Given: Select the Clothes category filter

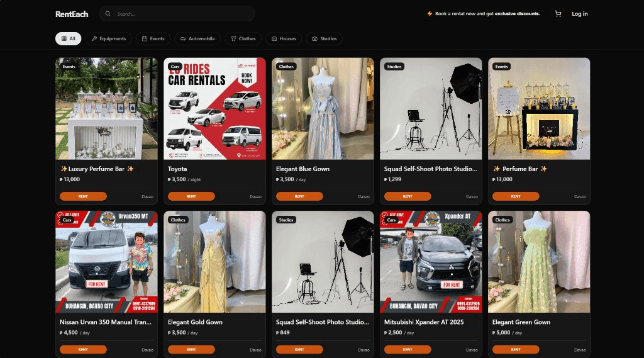Looking at the screenshot, I should pyautogui.click(x=243, y=38).
